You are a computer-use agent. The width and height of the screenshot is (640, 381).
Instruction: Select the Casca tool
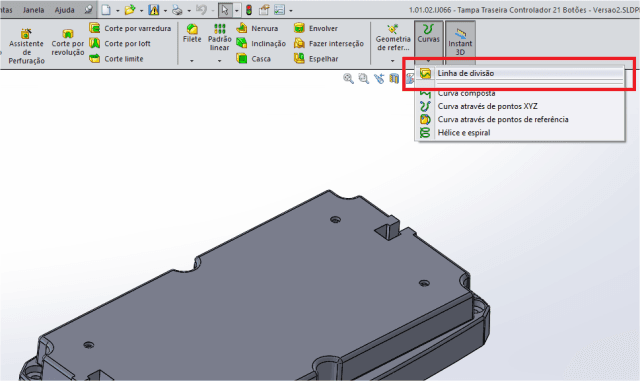[x=253, y=58]
